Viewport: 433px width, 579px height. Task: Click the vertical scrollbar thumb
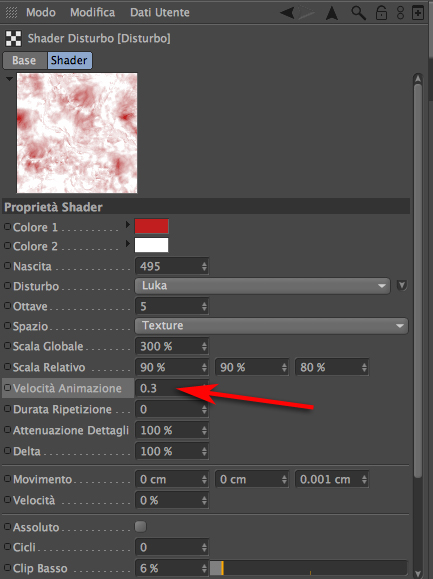[x=418, y=281]
